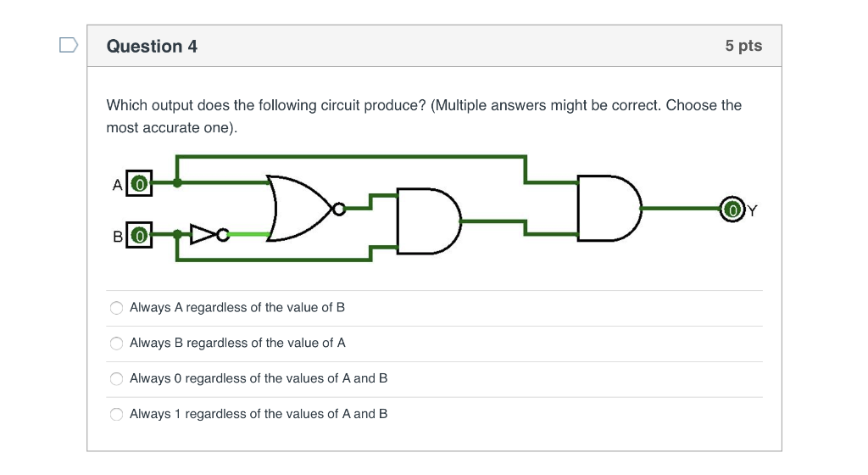Flag Question 4 using the bookmark icon
Image resolution: width=868 pixels, height=475 pixels.
pos(69,45)
